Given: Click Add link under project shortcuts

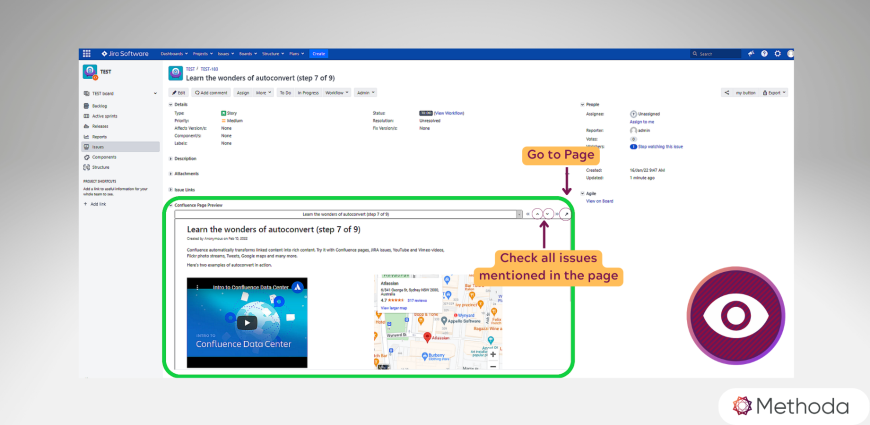Looking at the screenshot, I should 95,204.
